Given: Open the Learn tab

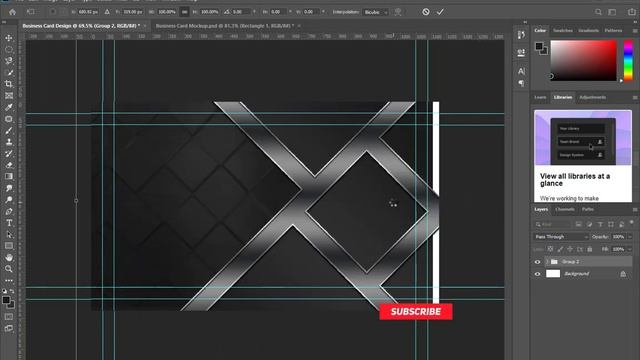Looking at the screenshot, I should coord(540,97).
